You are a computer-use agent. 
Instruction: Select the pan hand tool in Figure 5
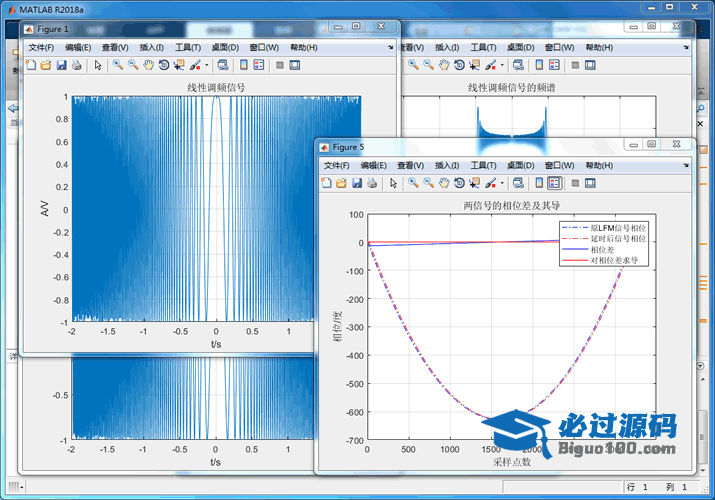click(x=443, y=183)
